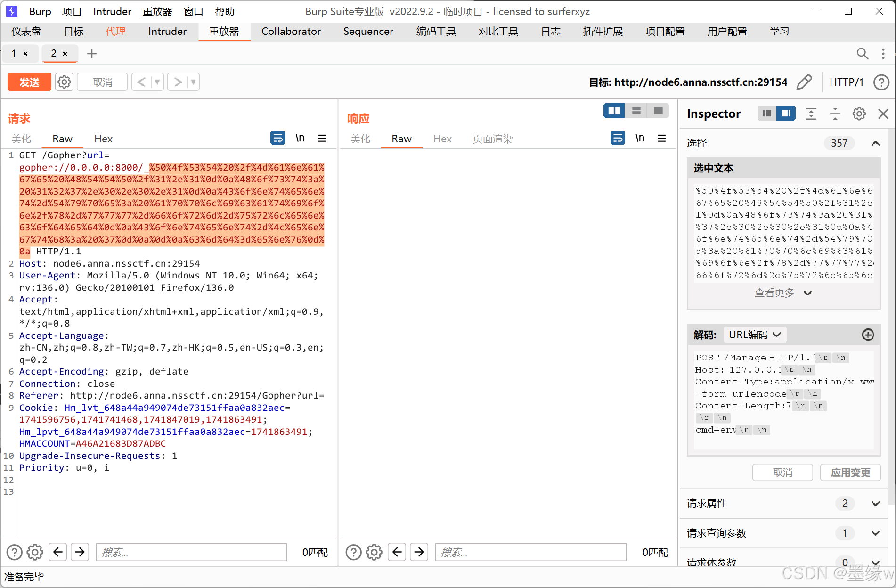Open history dropdown beside the forward arrow
Screen dimensions: 896x588
(193, 82)
